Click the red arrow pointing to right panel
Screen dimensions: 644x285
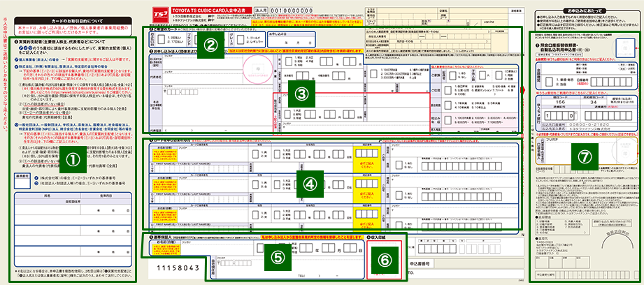[x=525, y=92]
